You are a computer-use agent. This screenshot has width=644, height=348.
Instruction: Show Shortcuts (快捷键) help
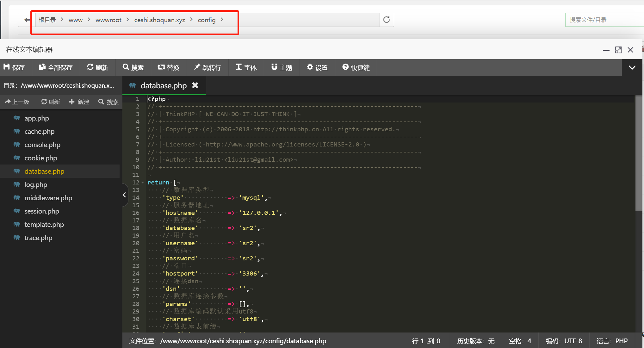coord(356,67)
